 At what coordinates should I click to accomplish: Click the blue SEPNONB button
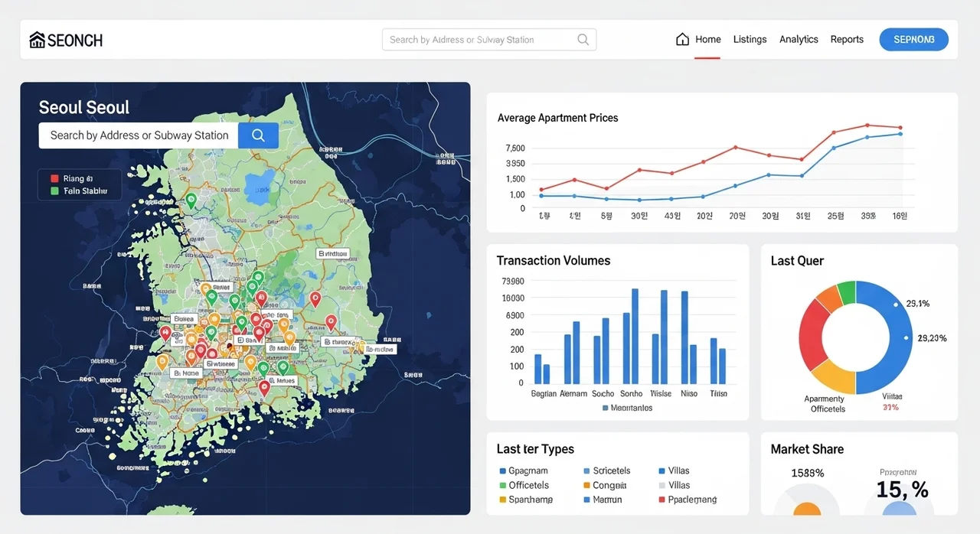(x=914, y=39)
